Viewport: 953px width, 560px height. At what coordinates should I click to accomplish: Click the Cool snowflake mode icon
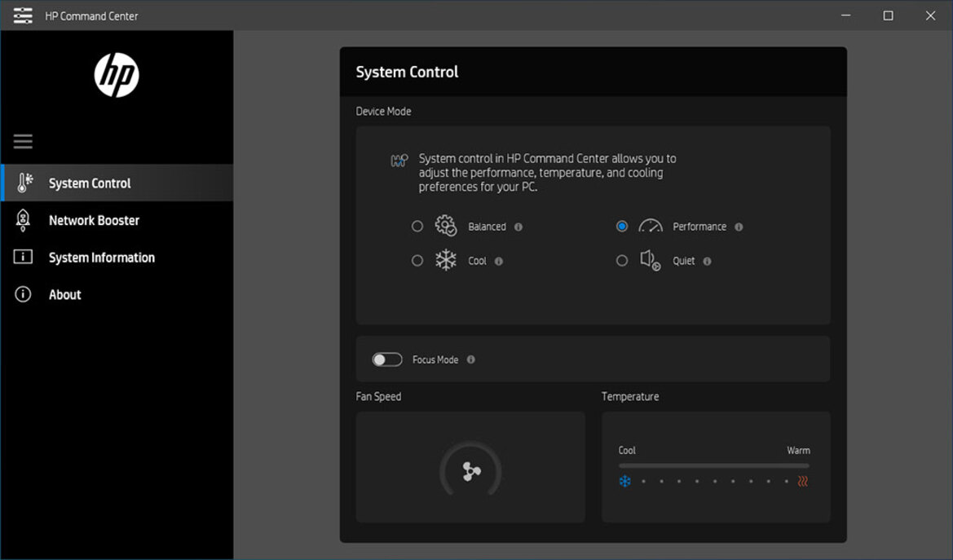[x=445, y=260]
